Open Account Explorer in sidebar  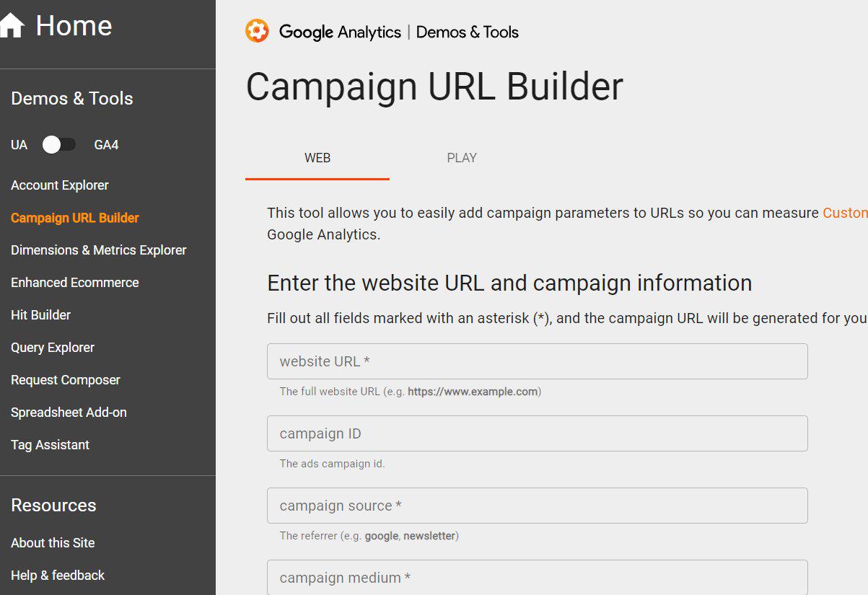pos(60,185)
